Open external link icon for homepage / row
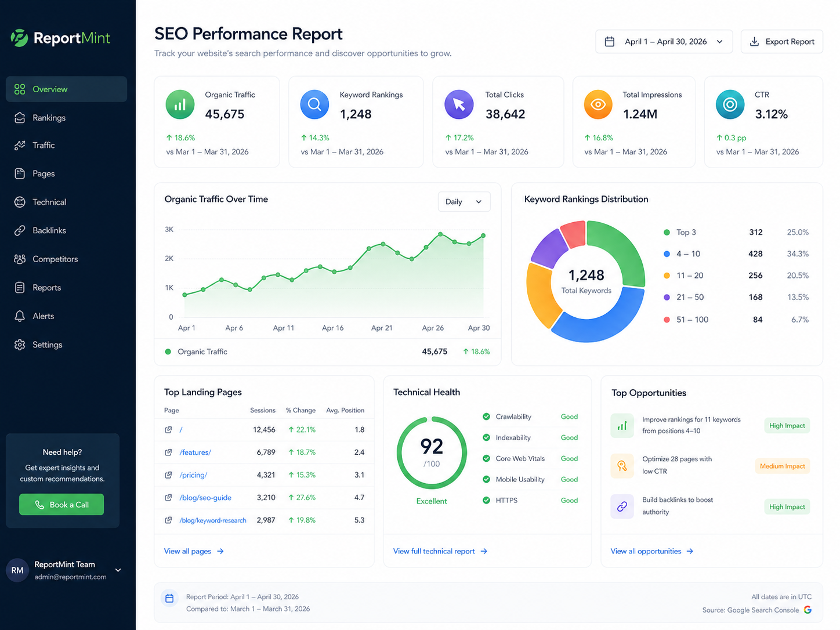 coord(168,429)
